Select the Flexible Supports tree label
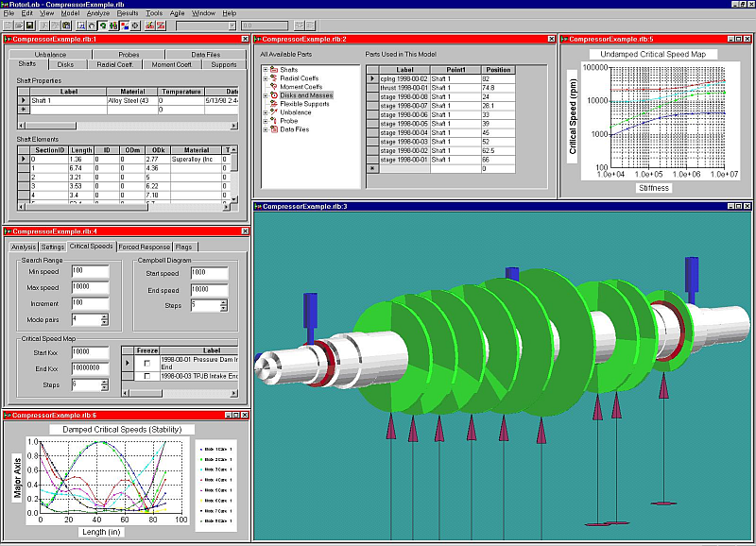The width and height of the screenshot is (756, 546). pos(304,104)
